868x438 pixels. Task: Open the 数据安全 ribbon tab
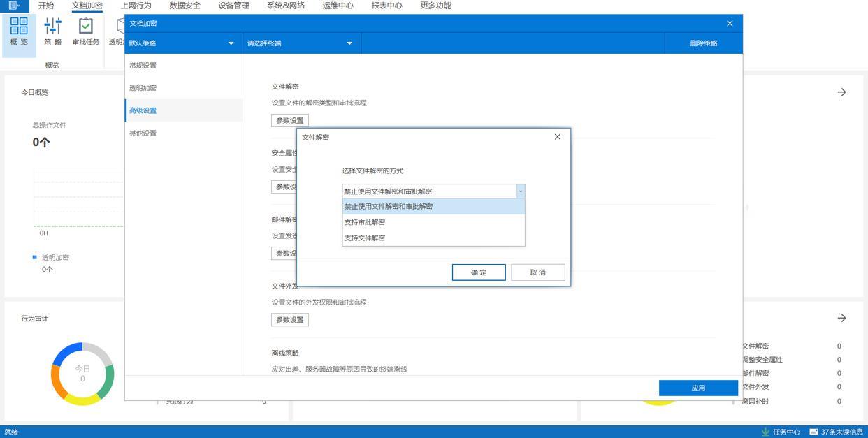coord(185,6)
